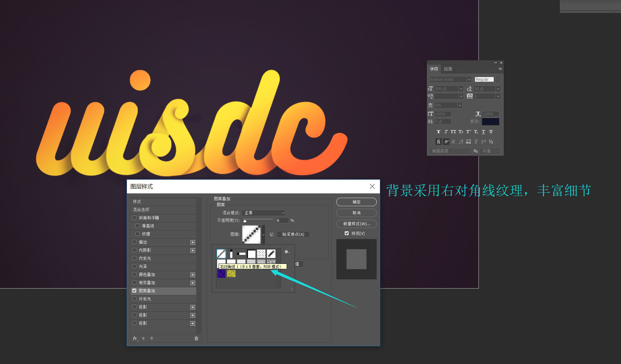Click the standard ligatures fi icon

[438, 142]
